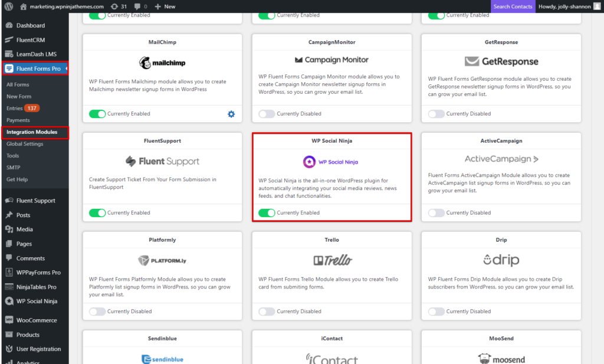Open Global Settings submenu item

coord(25,144)
